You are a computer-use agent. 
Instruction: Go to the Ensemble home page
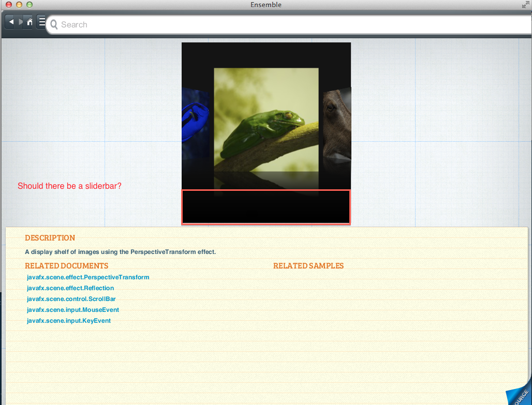coord(29,22)
